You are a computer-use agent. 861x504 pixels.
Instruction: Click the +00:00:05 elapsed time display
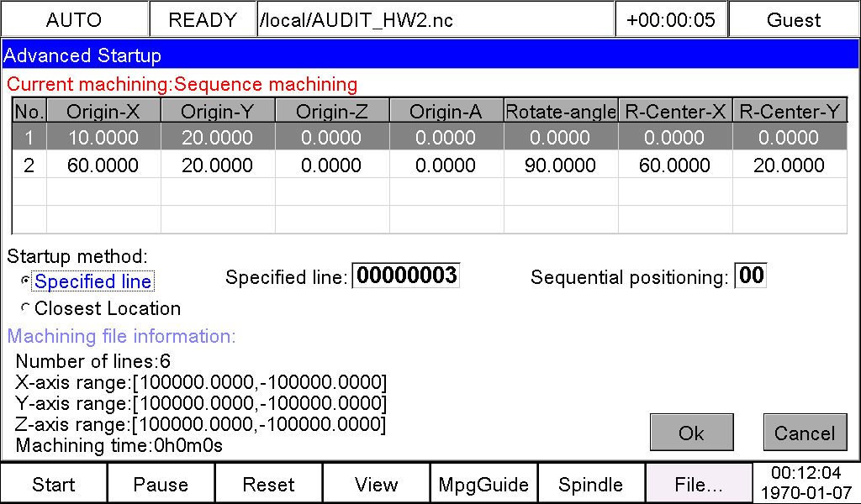[671, 20]
